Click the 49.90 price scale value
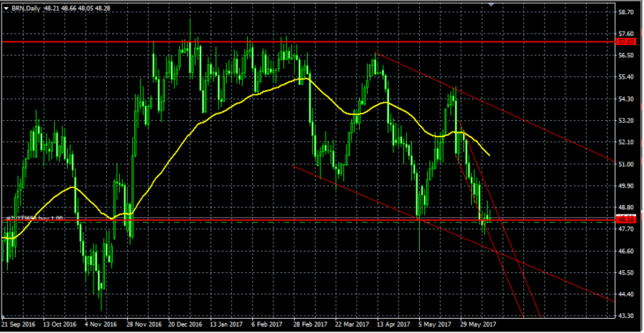This screenshot has width=644, height=333. (x=626, y=186)
